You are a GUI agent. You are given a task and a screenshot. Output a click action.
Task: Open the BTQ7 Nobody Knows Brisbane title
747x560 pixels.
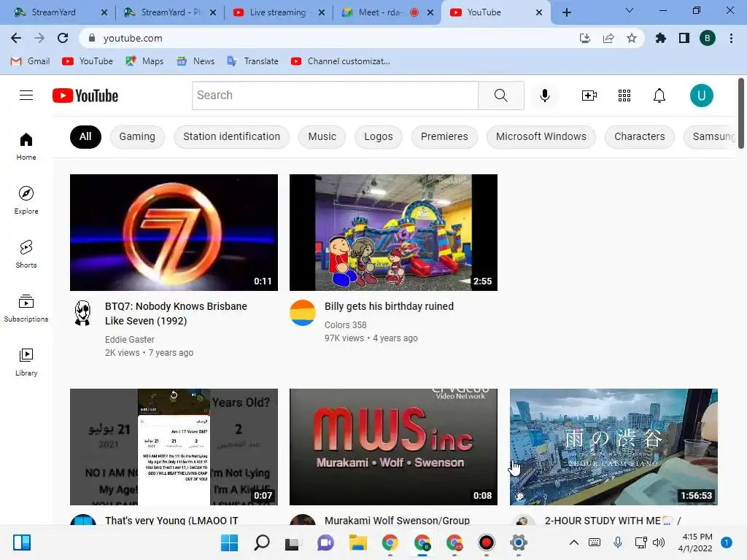tap(176, 314)
